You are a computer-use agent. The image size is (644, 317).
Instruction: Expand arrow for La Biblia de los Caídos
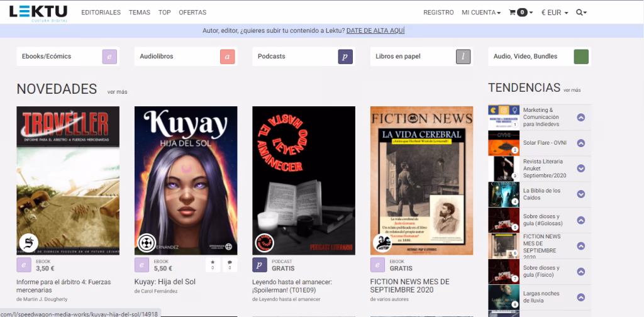[580, 194]
